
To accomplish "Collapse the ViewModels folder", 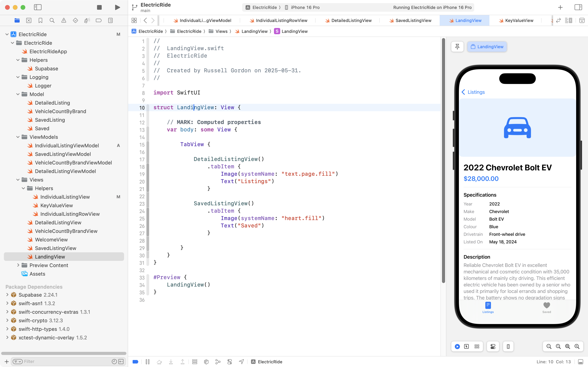I will coord(18,137).
